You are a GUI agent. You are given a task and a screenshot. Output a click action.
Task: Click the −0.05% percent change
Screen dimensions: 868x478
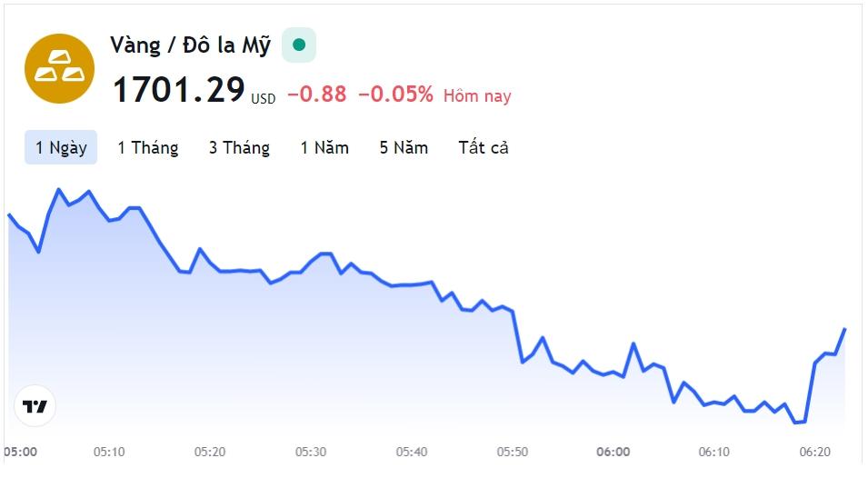click(x=395, y=94)
